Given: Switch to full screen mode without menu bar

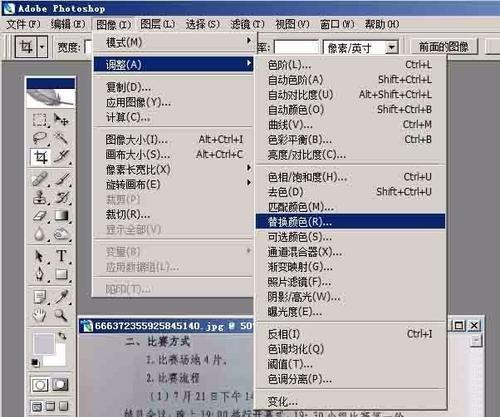Looking at the screenshot, I should [63, 406].
